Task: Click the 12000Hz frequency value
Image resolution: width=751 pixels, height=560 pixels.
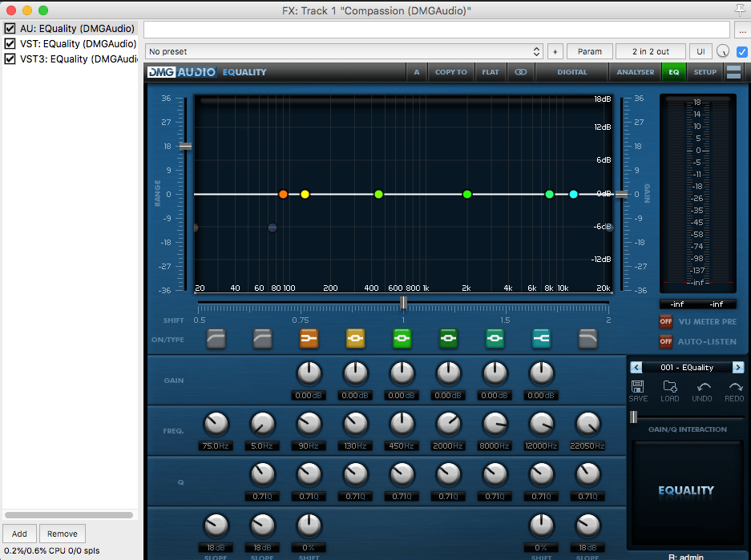Action: [x=541, y=445]
